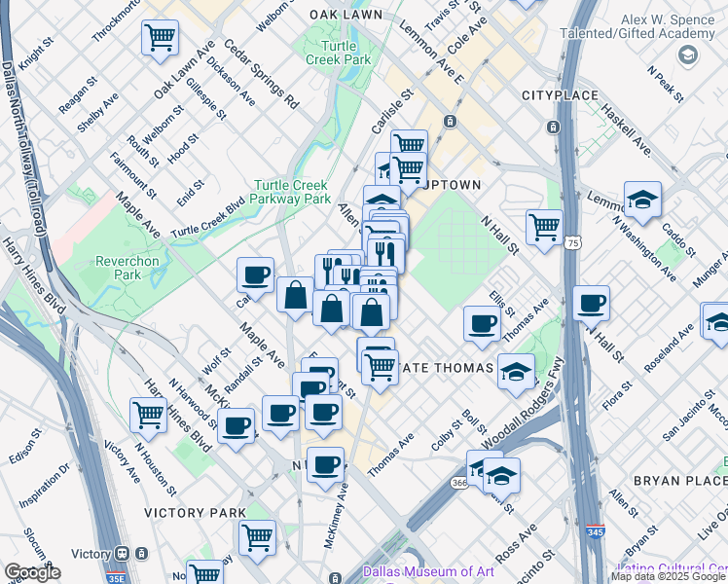This screenshot has height=584, width=728.
Task: Select the Fairmount St label near Maple Ave
Action: [x=133, y=175]
